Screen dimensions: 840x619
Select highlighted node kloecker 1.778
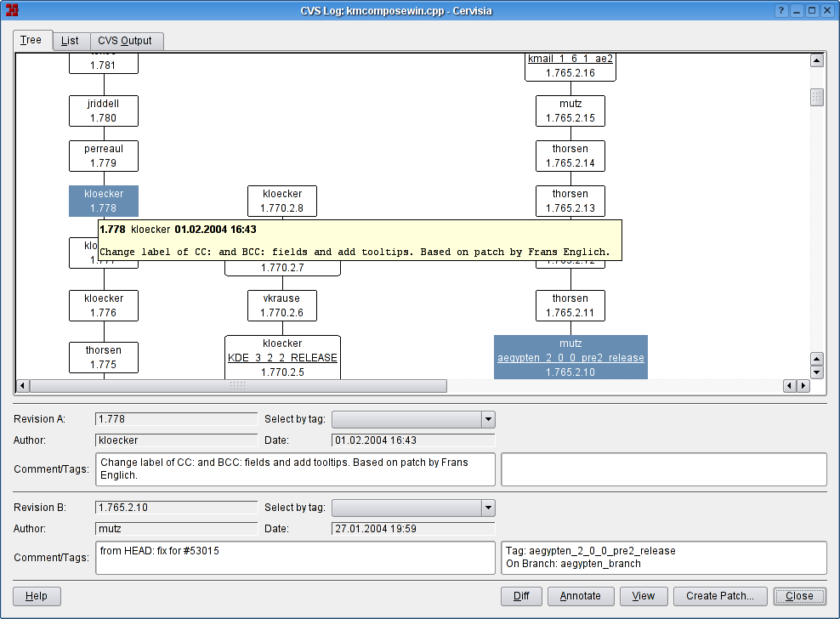coord(104,201)
